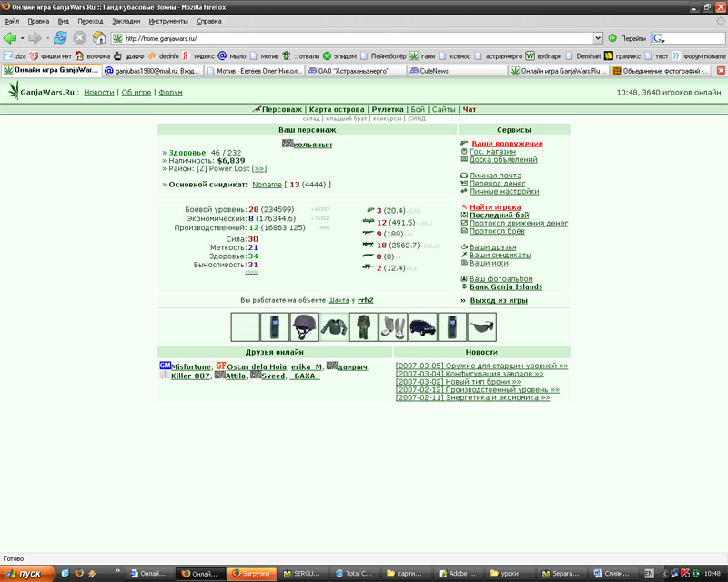Screen dimensions: 728x582
Task: Click the first phone item slot
Action: [x=275, y=326]
